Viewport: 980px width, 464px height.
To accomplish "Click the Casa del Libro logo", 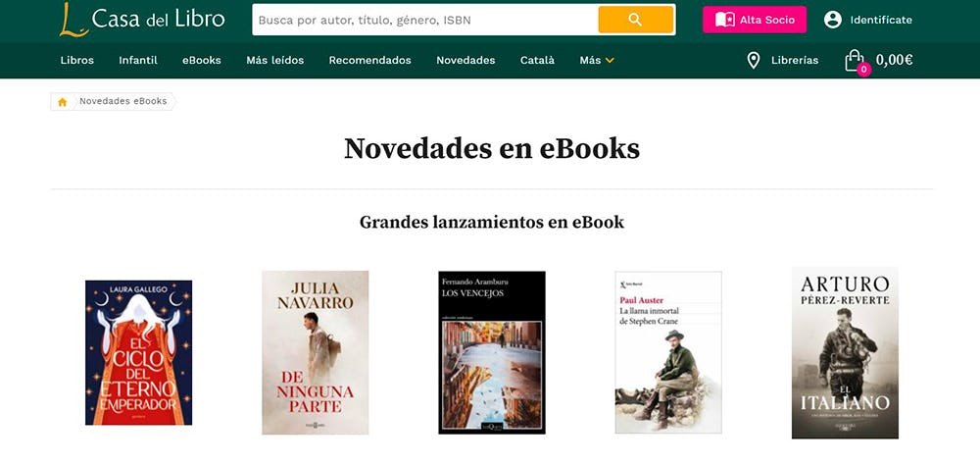I will pos(142,19).
